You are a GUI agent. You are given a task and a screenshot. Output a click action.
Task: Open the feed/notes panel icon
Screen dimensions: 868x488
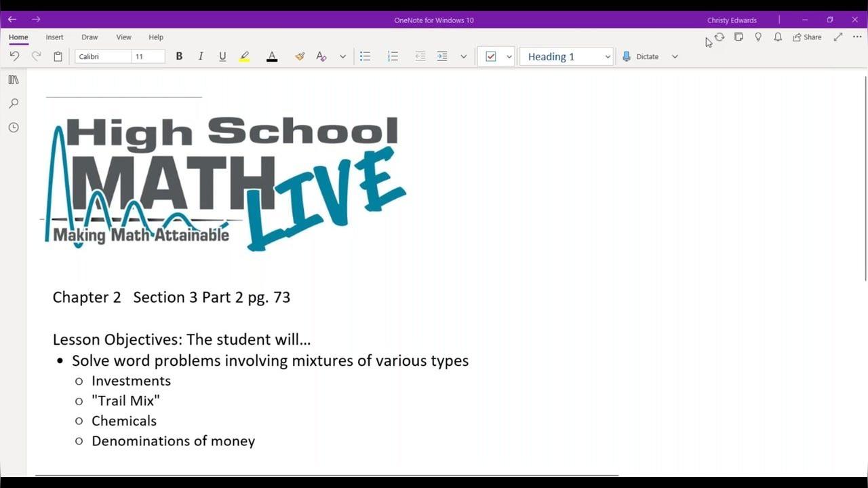[739, 37]
